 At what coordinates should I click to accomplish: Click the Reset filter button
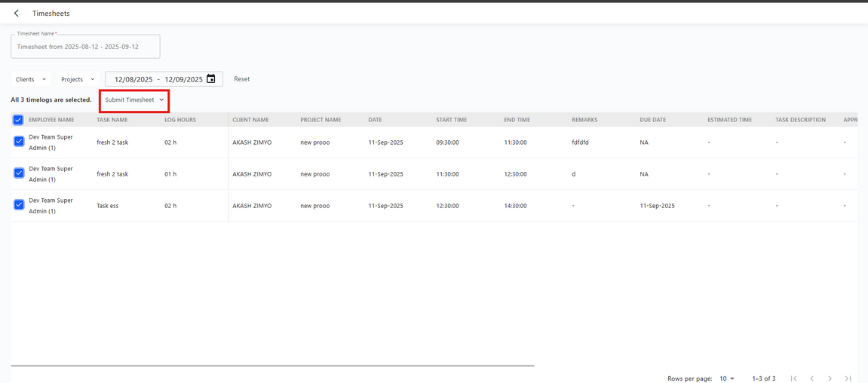tap(241, 79)
